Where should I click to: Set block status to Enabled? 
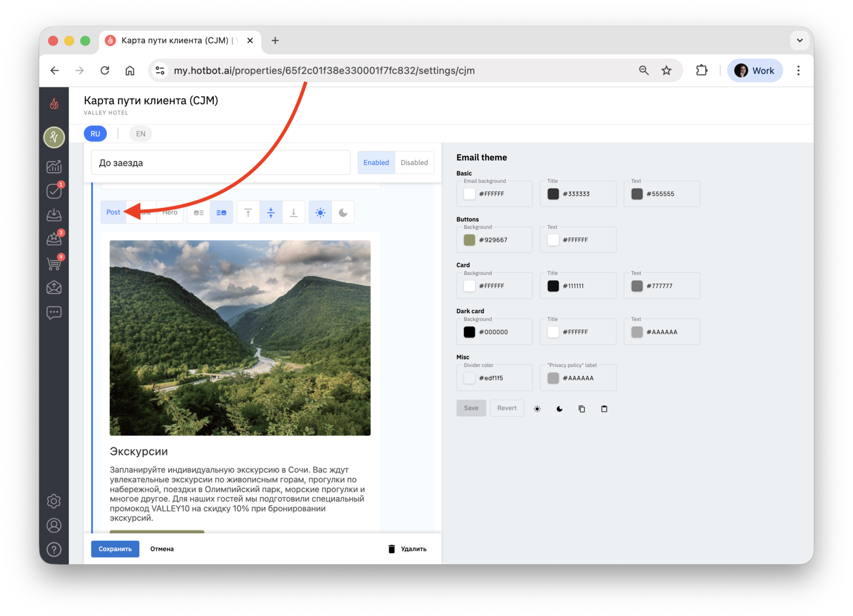pyautogui.click(x=376, y=163)
